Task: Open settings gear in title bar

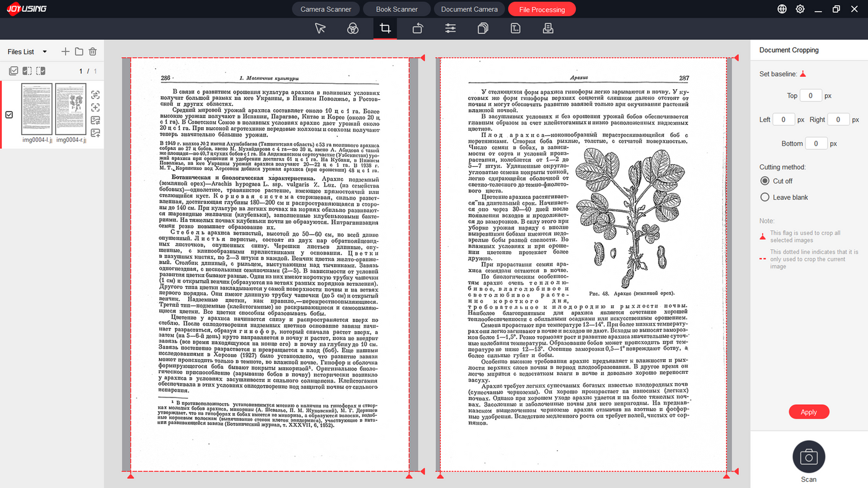Action: [800, 9]
